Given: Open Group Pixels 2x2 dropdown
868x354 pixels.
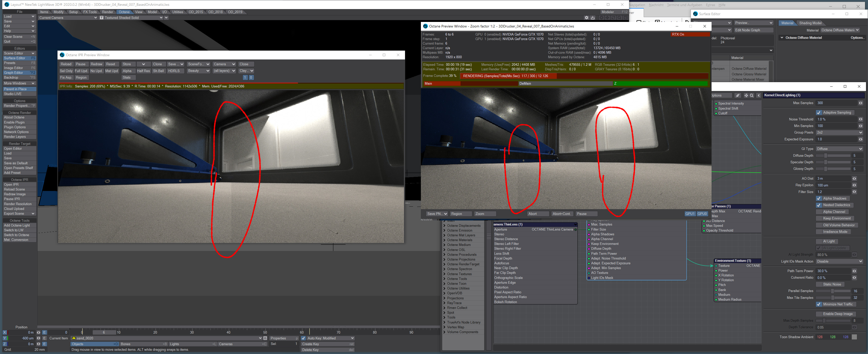Looking at the screenshot, I should 839,132.
